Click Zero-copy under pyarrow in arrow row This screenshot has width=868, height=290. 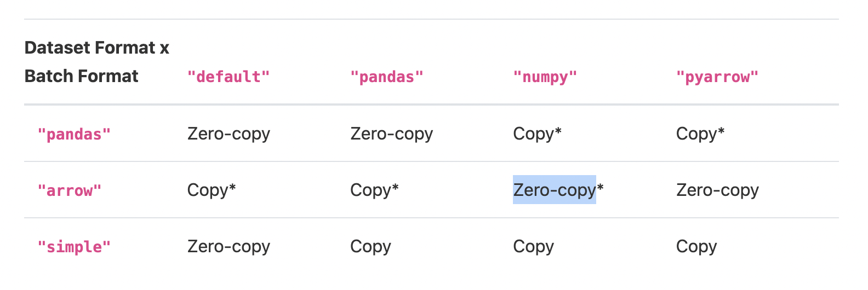click(717, 190)
